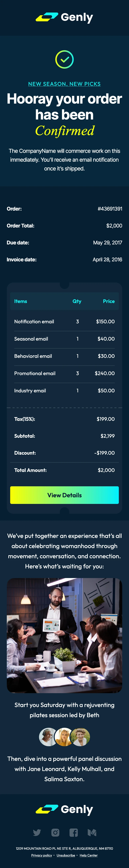Viewport: 129px width, 868px height.
Task: Click the Unsubscribe link
Action: (66, 855)
